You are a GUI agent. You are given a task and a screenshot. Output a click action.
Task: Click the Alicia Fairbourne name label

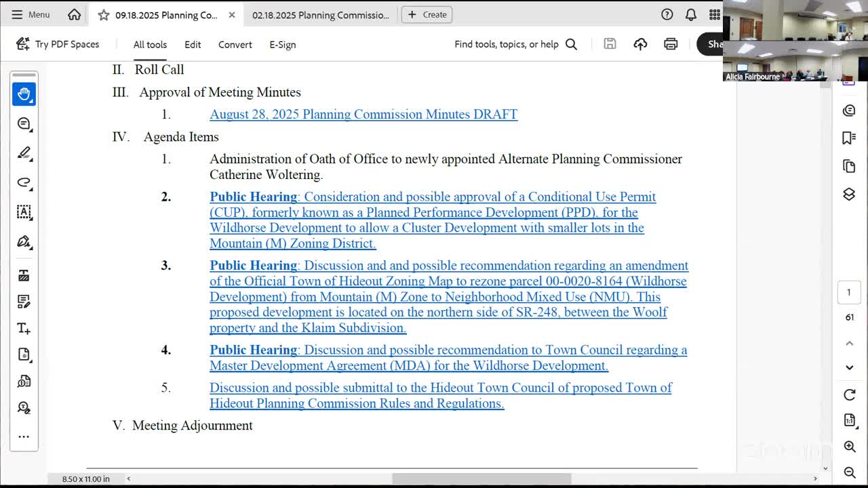[x=753, y=77]
